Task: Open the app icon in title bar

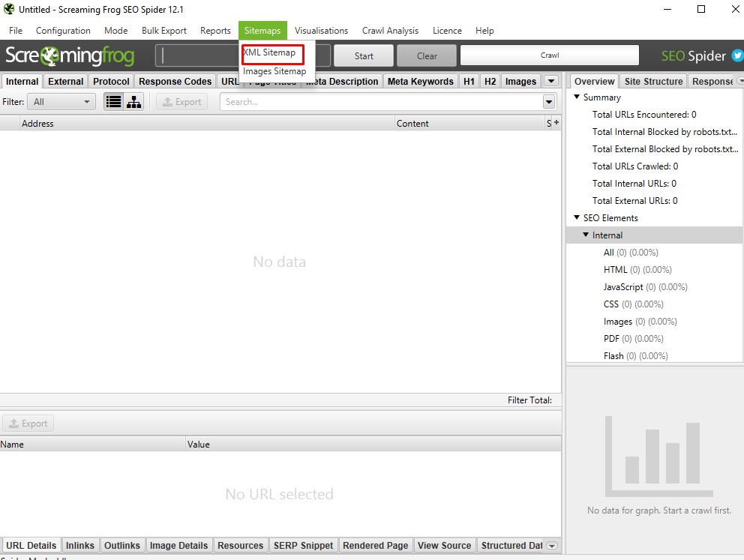Action: (8, 9)
